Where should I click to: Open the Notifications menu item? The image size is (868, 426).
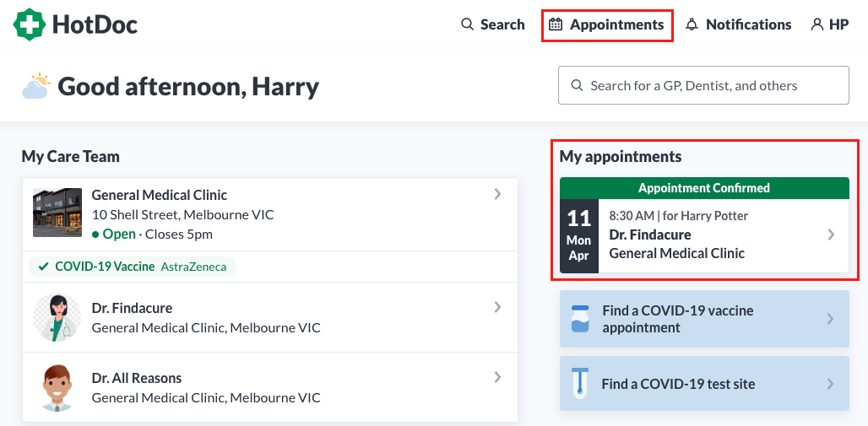click(x=739, y=24)
